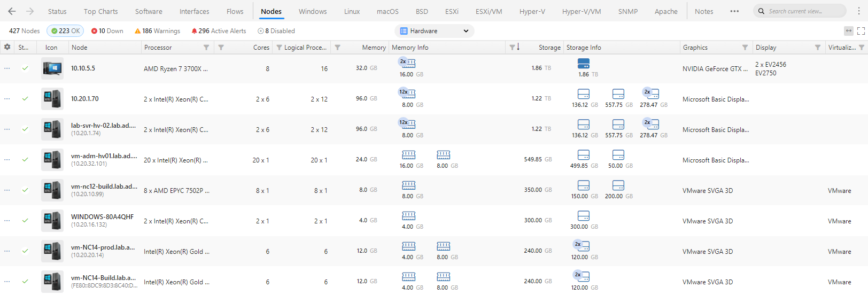This screenshot has height=295, width=868.
Task: Open node 10.10.5.5
Action: click(x=83, y=68)
